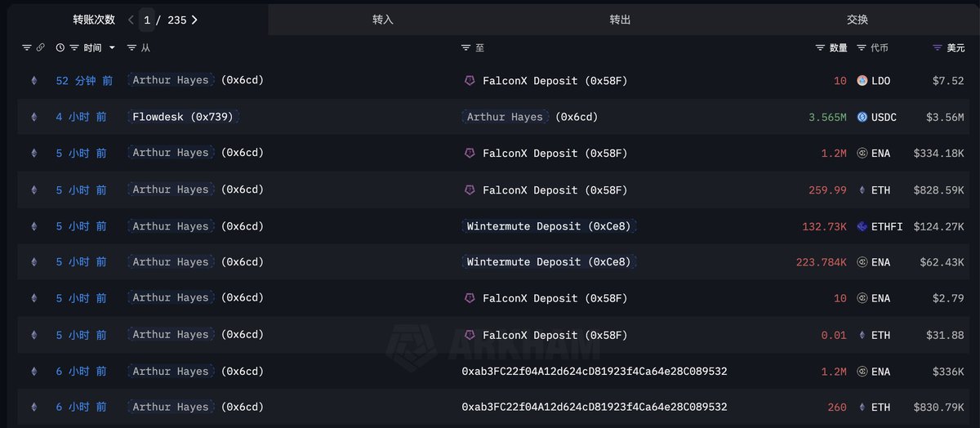Open the first Wintermute Deposit (0xCe8) link

pyautogui.click(x=548, y=226)
